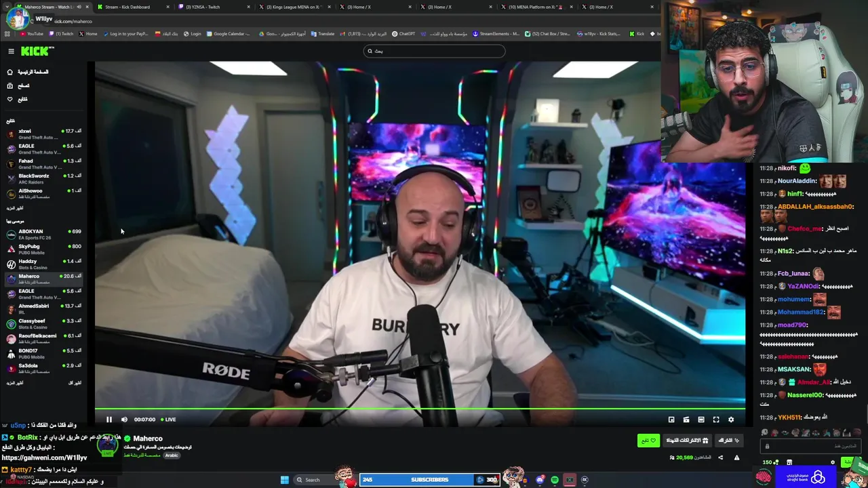Open Sa3dola channel in sidebar
Viewport: 868px width, 488px height.
[44, 369]
